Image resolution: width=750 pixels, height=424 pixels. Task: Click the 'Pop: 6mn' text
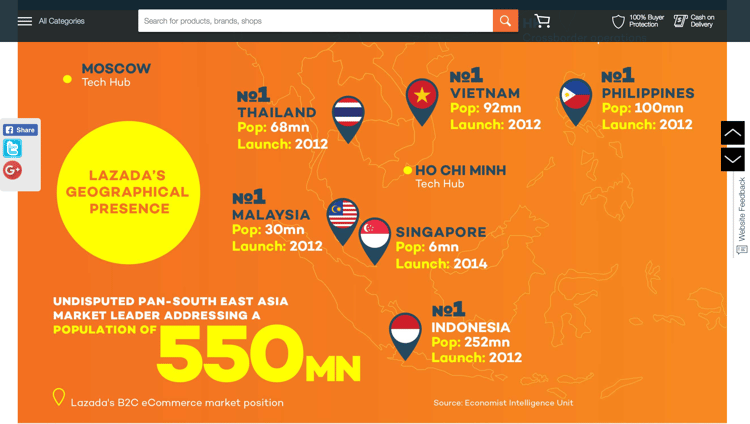tap(427, 247)
